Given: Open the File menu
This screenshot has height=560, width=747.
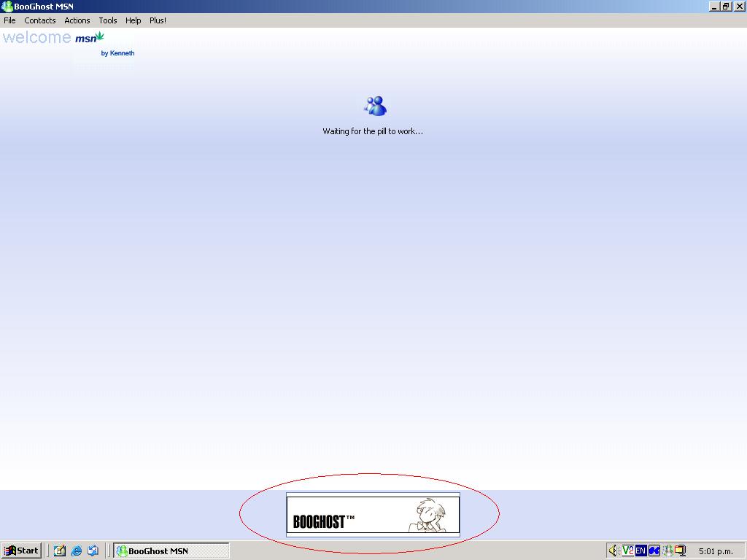Looking at the screenshot, I should click(9, 20).
